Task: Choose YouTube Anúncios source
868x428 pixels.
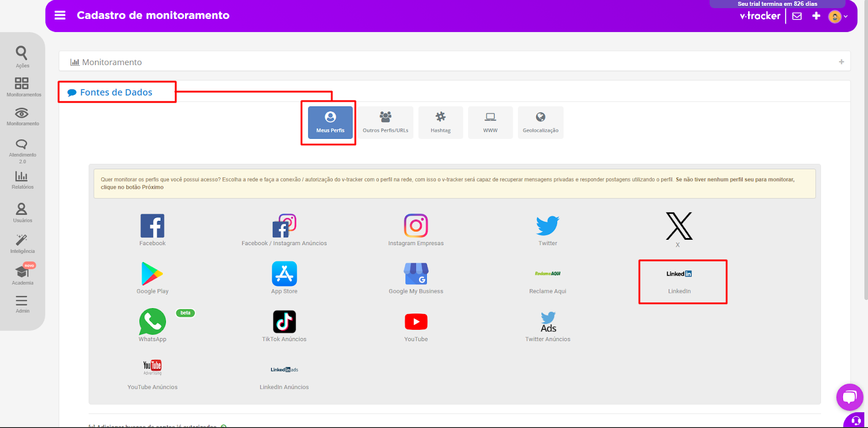Action: pyautogui.click(x=152, y=374)
